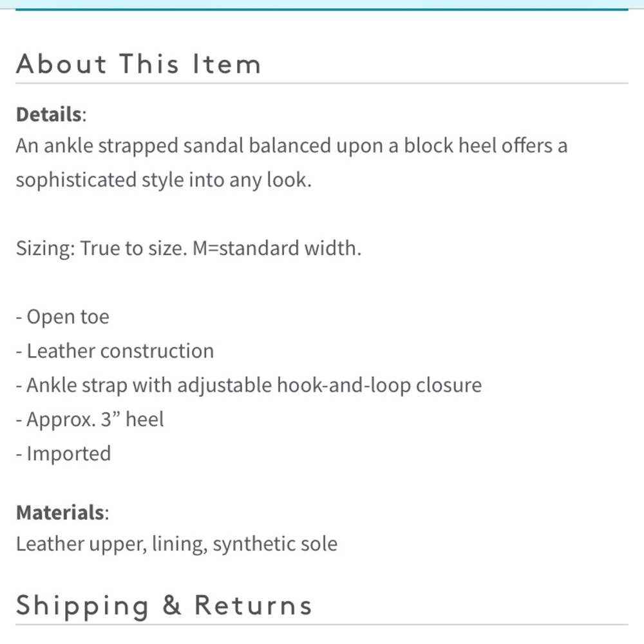
Task: Click the "About This Item" section heading
Action: pyautogui.click(x=138, y=64)
